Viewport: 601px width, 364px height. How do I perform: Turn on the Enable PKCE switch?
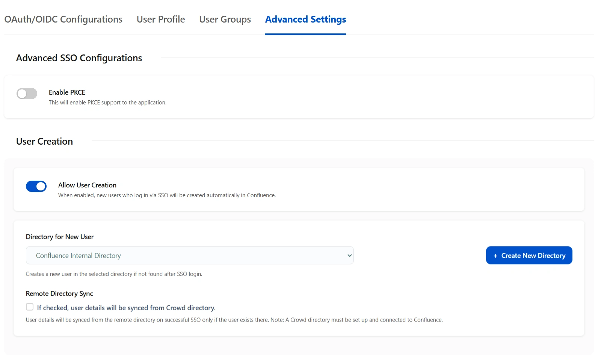pyautogui.click(x=27, y=94)
